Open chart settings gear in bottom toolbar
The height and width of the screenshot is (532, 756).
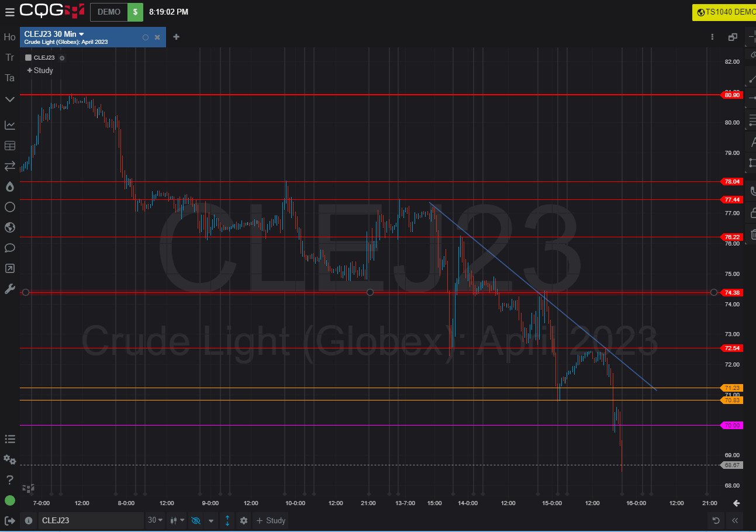244,520
